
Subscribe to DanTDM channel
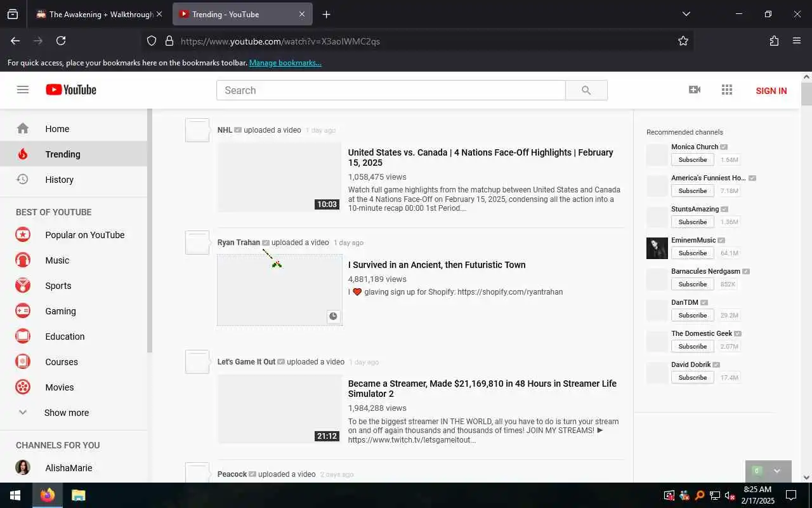coord(692,315)
